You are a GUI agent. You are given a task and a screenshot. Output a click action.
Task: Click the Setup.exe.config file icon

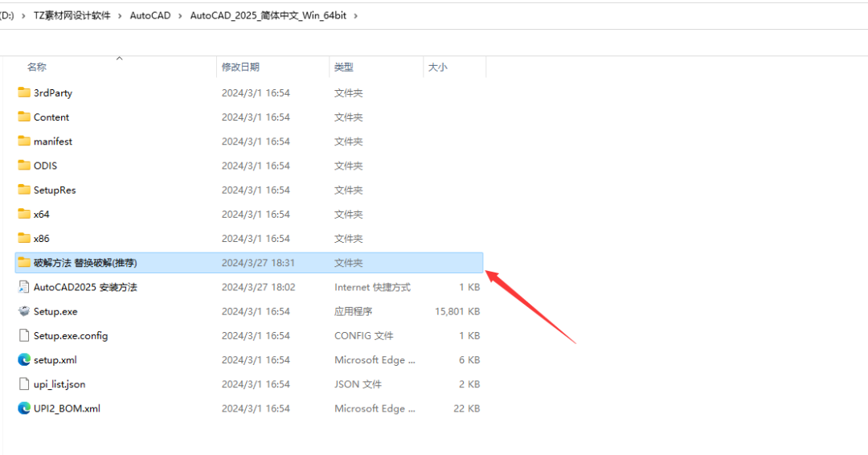(24, 335)
